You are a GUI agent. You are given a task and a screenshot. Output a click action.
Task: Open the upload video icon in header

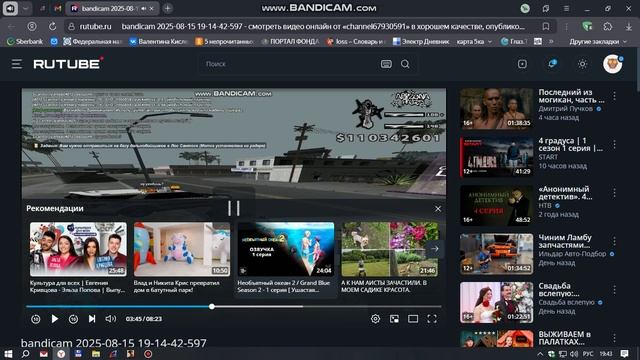click(522, 64)
